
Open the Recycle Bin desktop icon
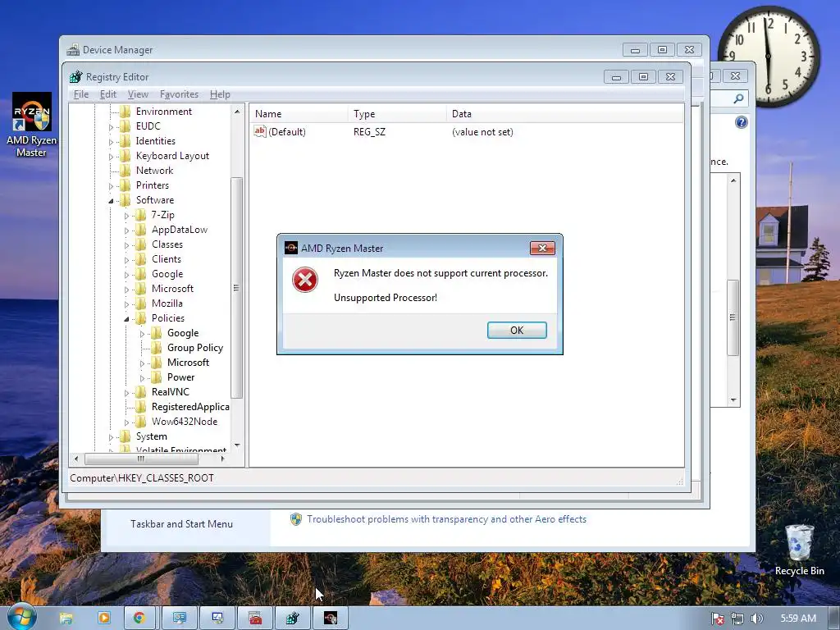point(799,550)
